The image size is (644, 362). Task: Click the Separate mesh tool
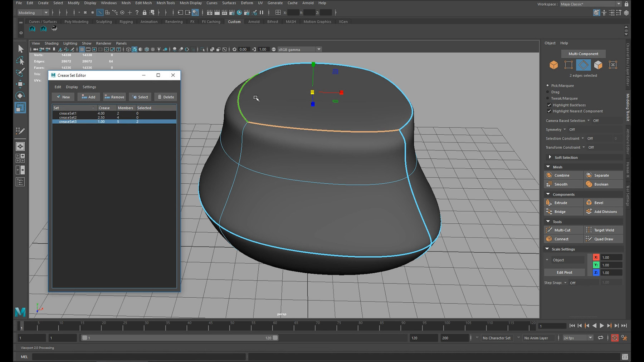coord(604,175)
